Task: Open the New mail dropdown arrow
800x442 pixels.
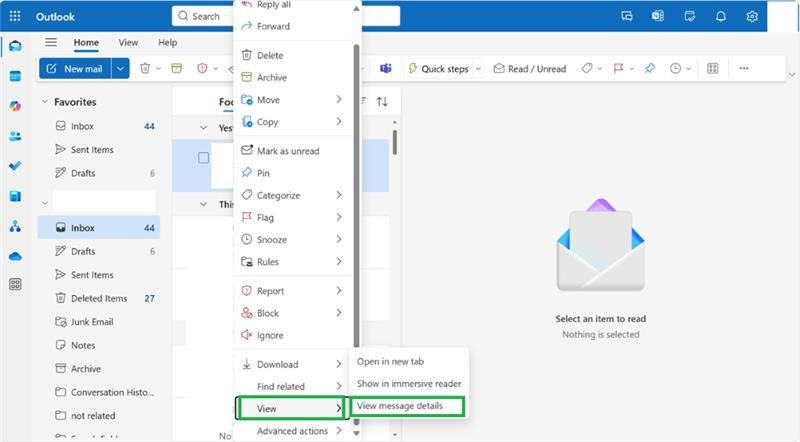Action: (120, 68)
